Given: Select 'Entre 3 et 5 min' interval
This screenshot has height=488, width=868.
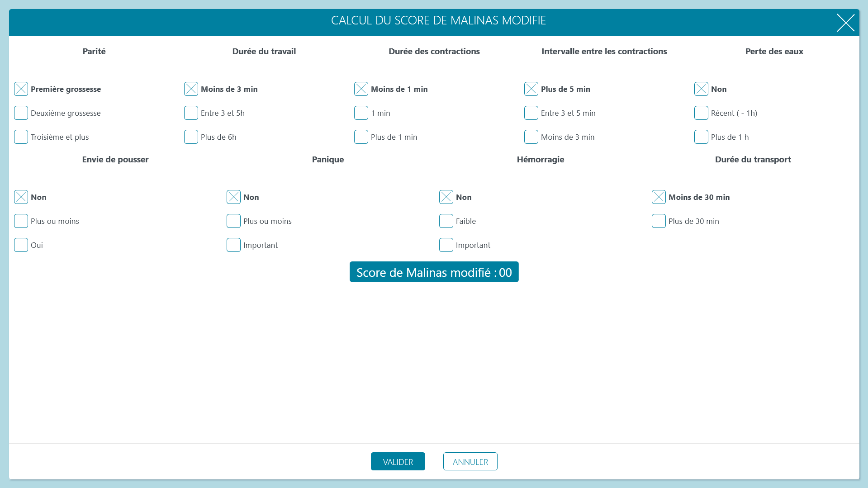Looking at the screenshot, I should [x=531, y=113].
